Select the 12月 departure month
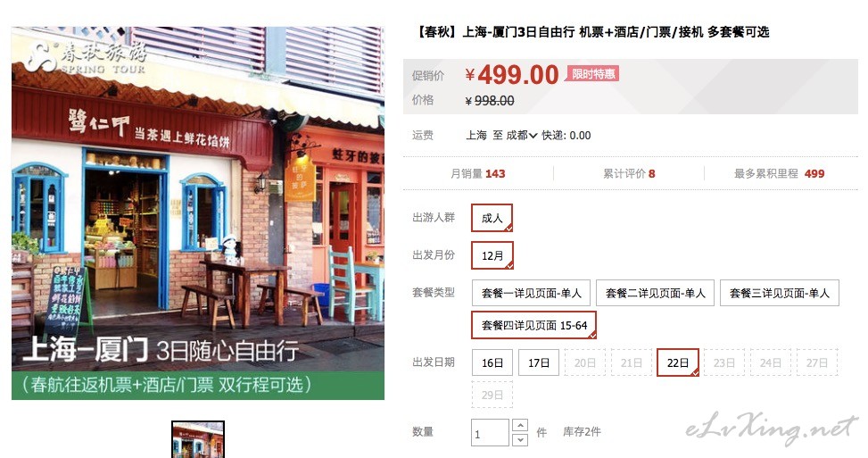Screen dimensions: 868x458 coord(492,255)
